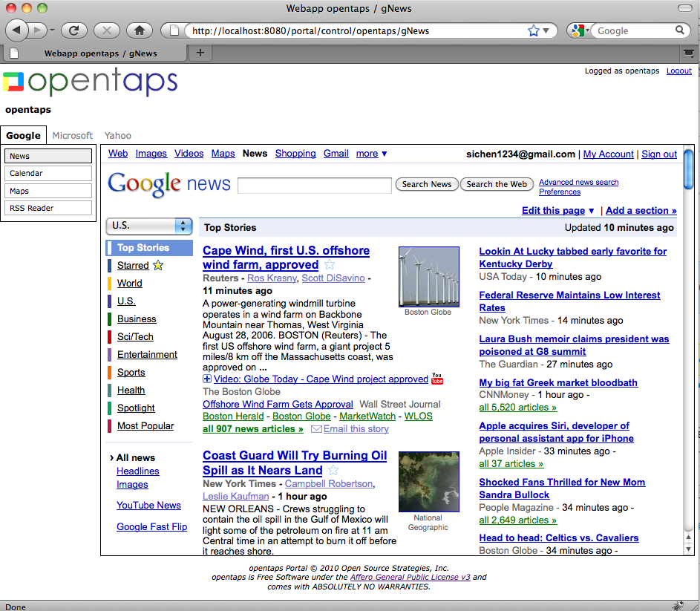Switch to the Microsoft tab
This screenshot has width=700, height=611.
[x=72, y=135]
